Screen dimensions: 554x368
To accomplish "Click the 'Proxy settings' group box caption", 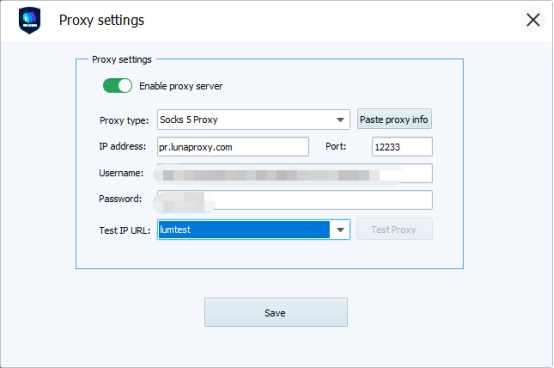I will (122, 59).
